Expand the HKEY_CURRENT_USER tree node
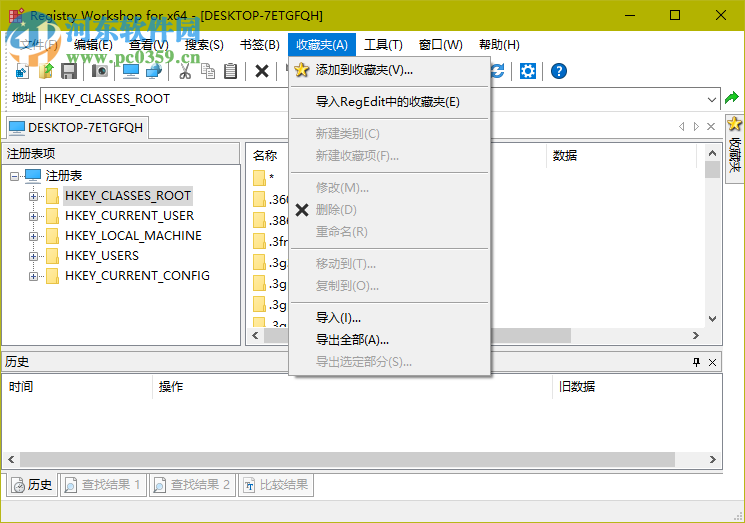745x523 pixels. pos(33,216)
